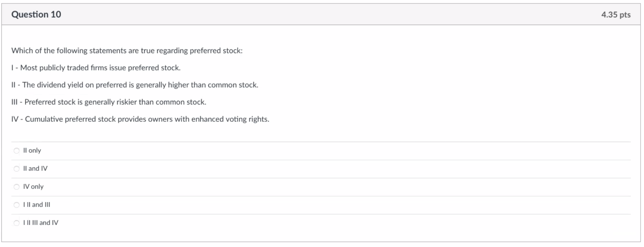Click statement IV about cumulative preferred stock

click(140, 119)
